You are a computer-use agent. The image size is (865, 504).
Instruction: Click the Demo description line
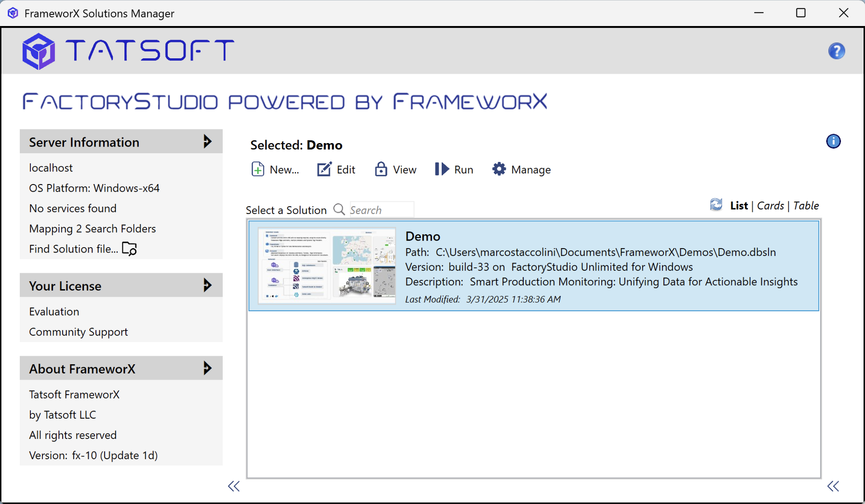click(x=601, y=282)
